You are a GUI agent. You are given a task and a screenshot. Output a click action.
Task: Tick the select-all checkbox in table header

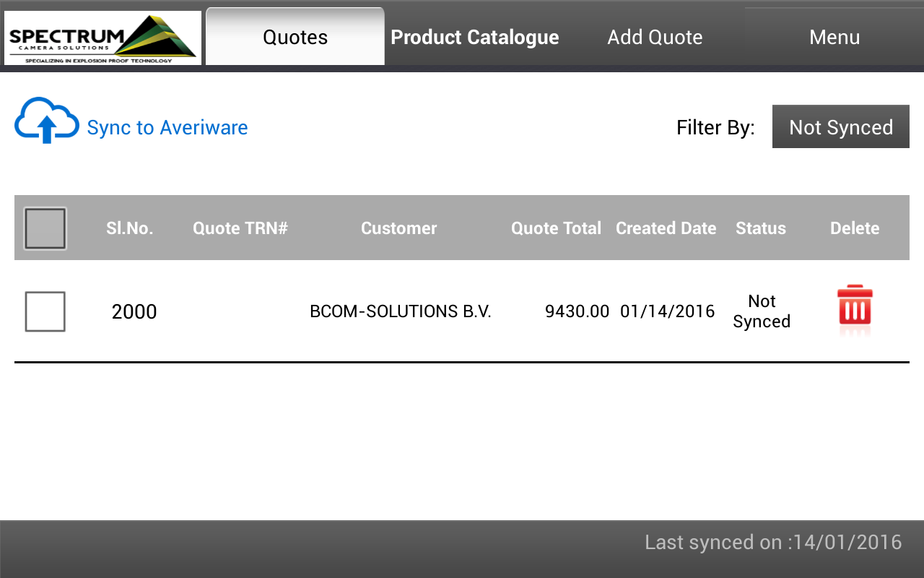45,228
